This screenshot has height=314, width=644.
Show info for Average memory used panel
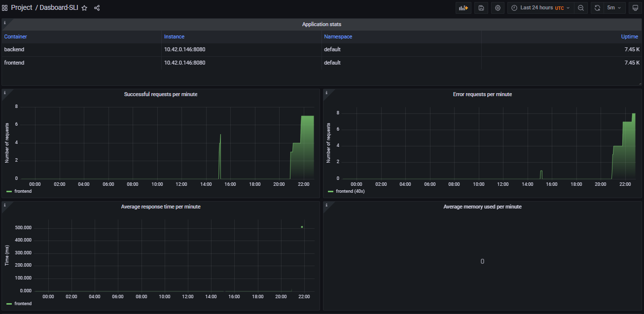[x=326, y=205]
